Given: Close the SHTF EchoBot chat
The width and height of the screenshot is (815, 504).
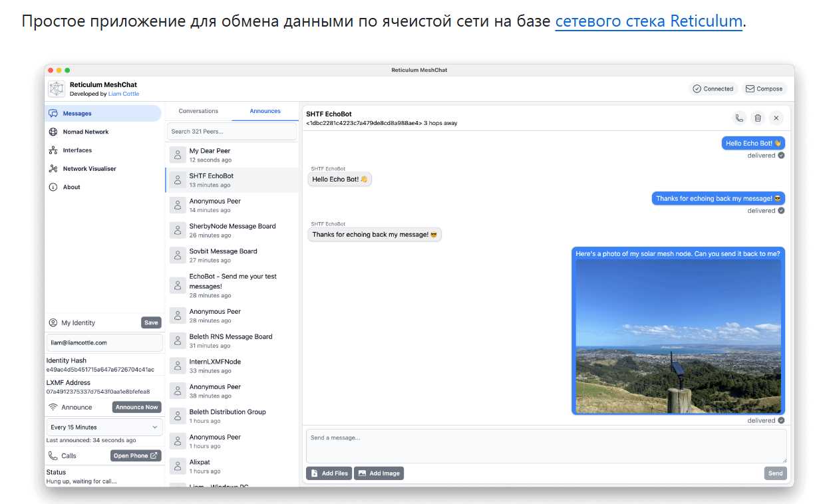Looking at the screenshot, I should point(776,118).
